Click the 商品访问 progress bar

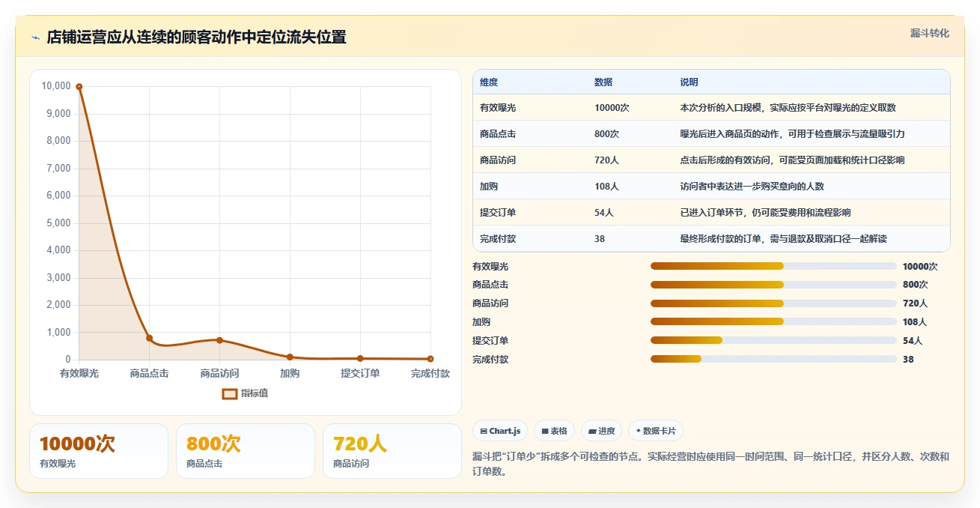[773, 303]
